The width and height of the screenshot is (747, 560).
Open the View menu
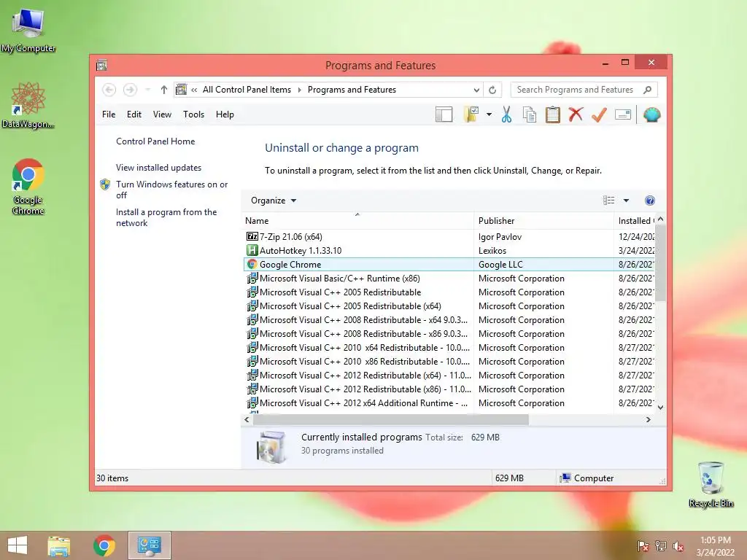click(x=162, y=114)
